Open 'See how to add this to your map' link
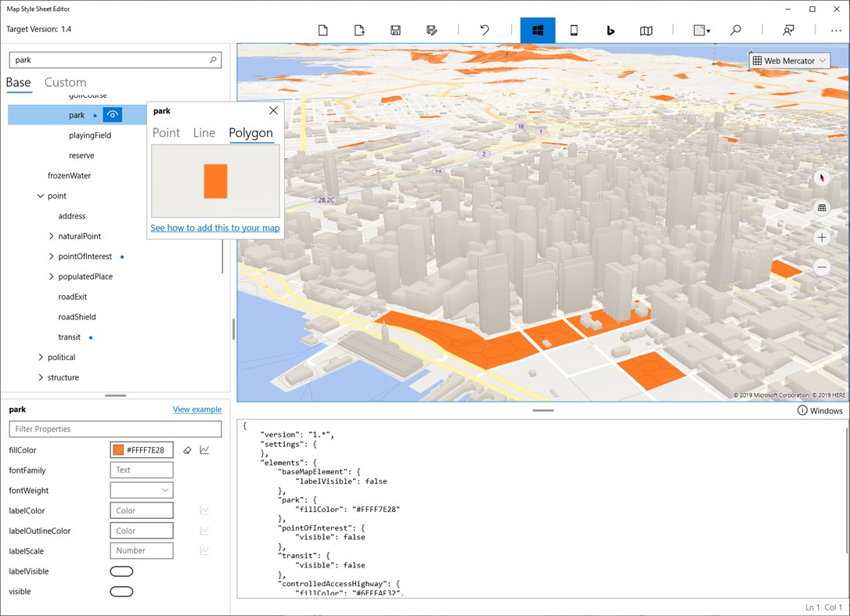This screenshot has width=850, height=616. pyautogui.click(x=215, y=228)
